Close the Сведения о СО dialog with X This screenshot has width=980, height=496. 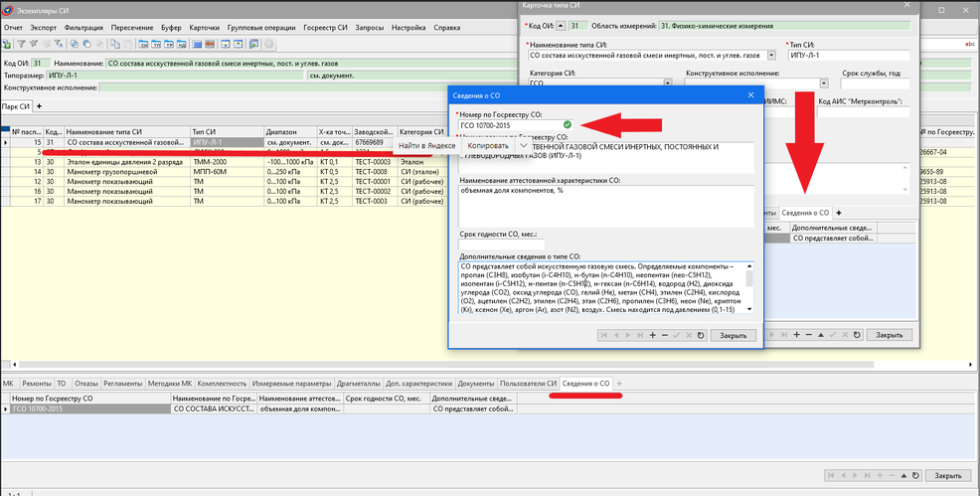(x=750, y=95)
